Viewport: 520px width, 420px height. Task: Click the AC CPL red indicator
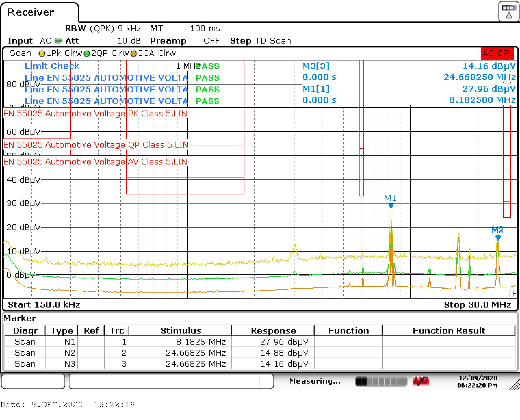[498, 53]
